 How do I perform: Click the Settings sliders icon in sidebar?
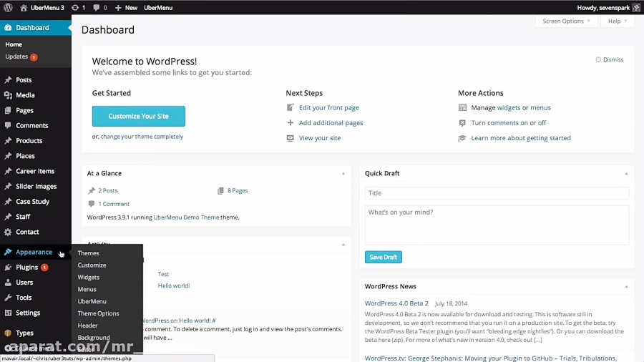[8, 313]
